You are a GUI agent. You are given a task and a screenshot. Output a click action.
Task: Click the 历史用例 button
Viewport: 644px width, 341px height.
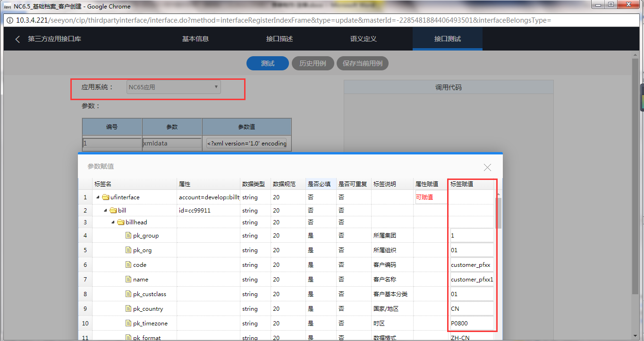coord(313,64)
